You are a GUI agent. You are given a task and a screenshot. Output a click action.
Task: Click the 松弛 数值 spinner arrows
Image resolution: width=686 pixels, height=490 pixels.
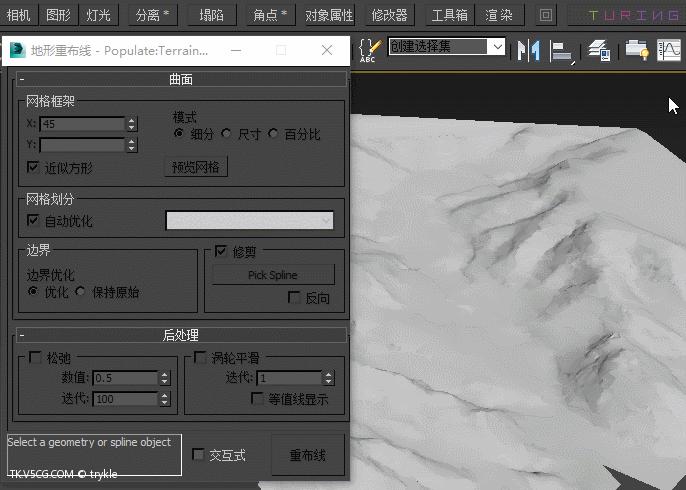click(164, 378)
